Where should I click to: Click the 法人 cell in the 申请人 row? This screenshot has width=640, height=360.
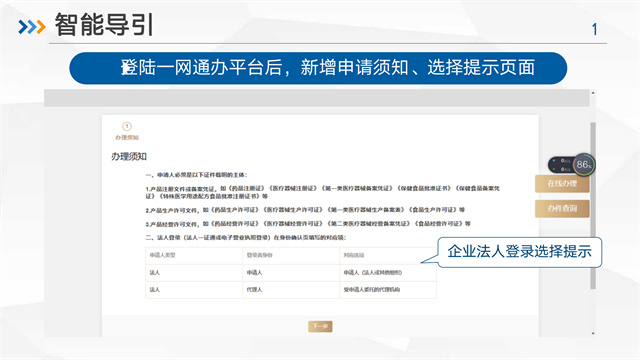[155, 273]
